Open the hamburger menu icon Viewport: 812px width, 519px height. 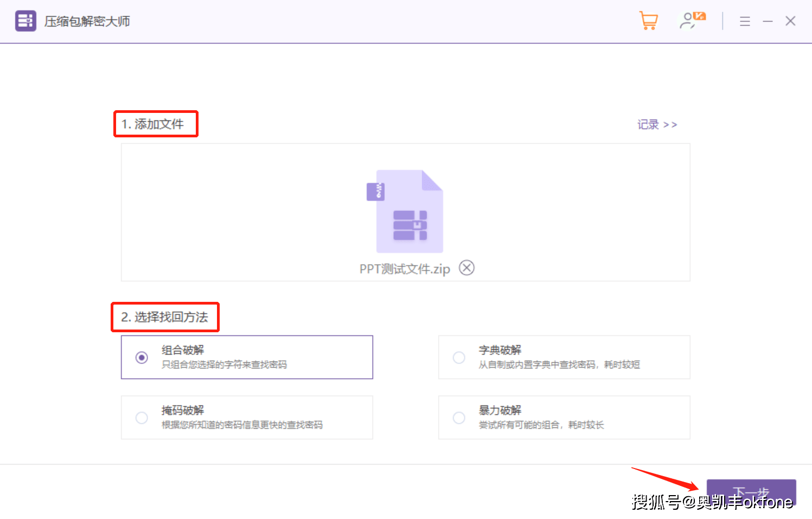pos(745,21)
